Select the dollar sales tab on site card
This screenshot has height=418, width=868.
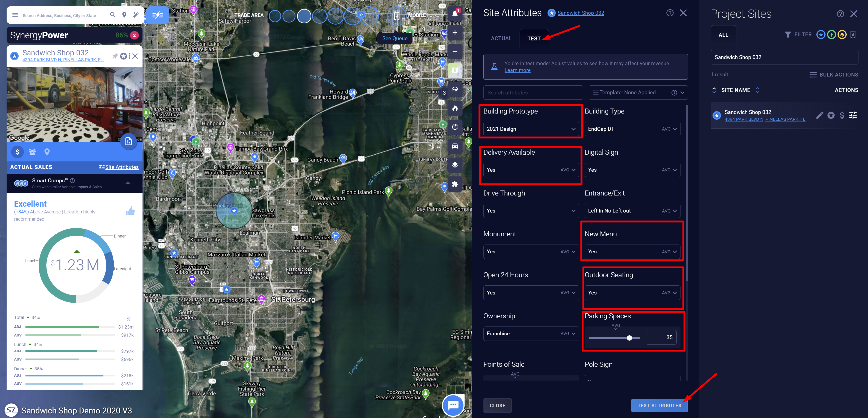click(18, 152)
